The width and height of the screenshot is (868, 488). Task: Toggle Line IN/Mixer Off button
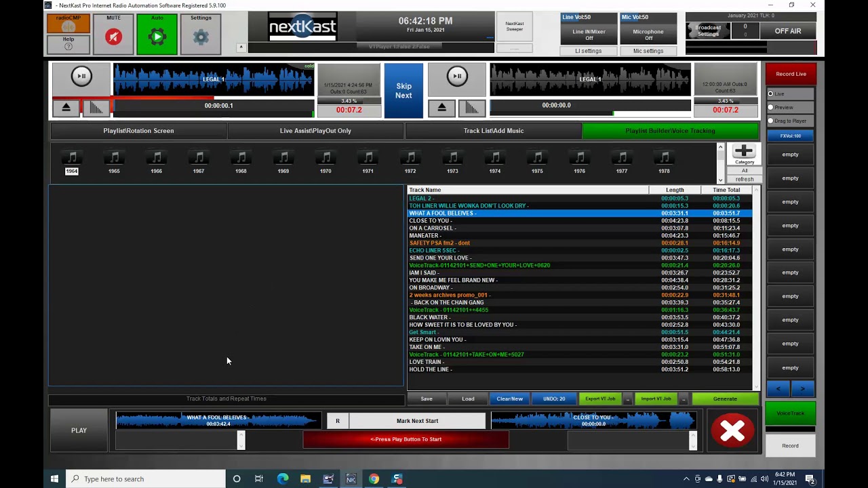(x=589, y=35)
